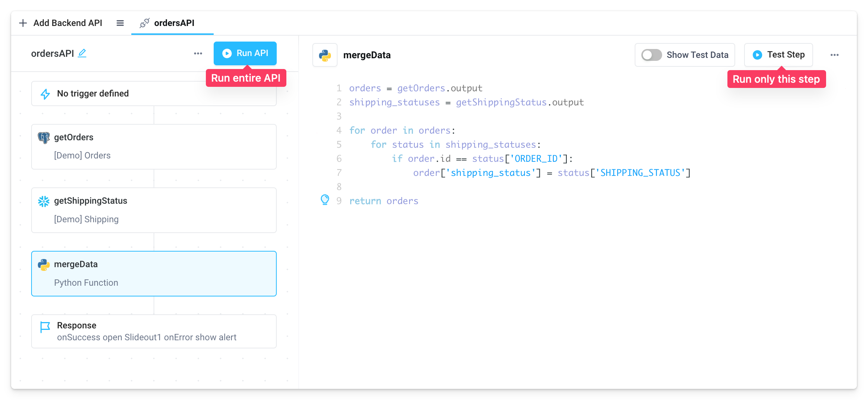The image size is (868, 400).
Task: Select the mergeData step in the flow
Action: [154, 273]
